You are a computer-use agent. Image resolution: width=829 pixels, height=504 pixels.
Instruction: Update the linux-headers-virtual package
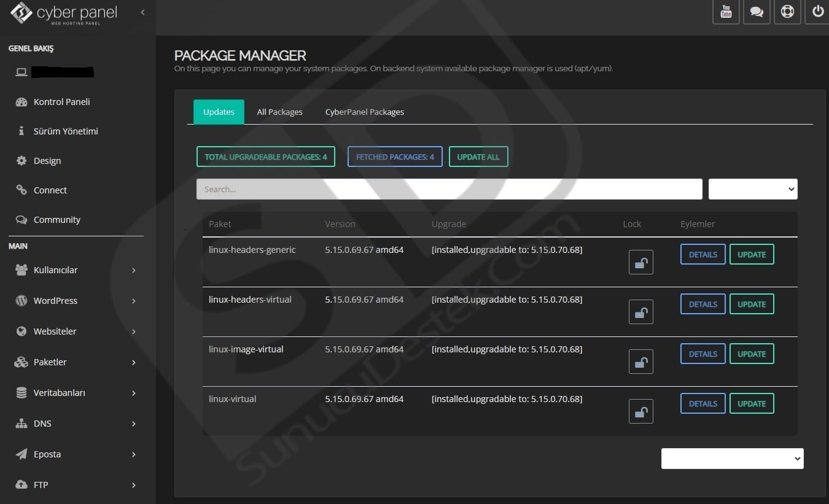click(752, 304)
